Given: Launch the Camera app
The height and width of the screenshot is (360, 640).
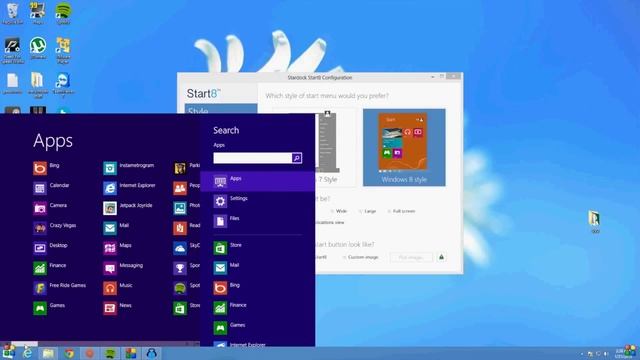Looking at the screenshot, I should 50,208.
